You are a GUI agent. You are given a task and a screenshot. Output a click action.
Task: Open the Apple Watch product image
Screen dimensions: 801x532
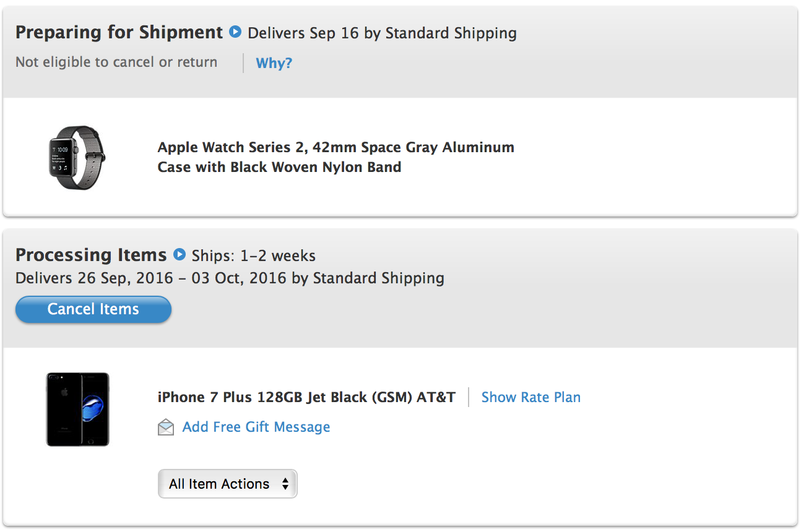[x=77, y=157]
